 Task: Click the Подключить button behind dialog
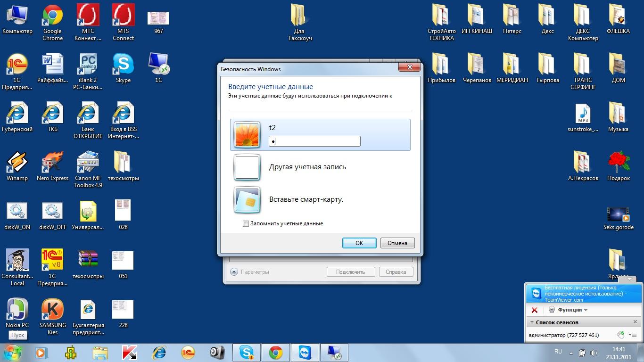click(x=351, y=272)
